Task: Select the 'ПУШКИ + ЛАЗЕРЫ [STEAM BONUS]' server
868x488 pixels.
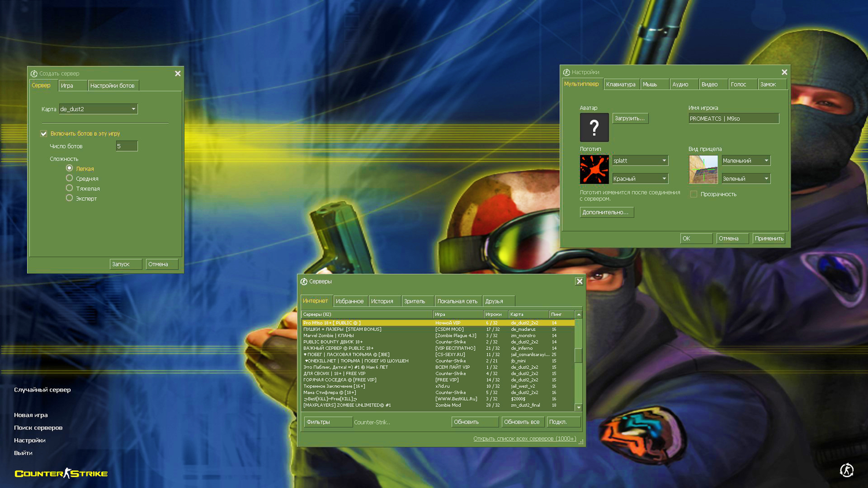Action: (439, 329)
